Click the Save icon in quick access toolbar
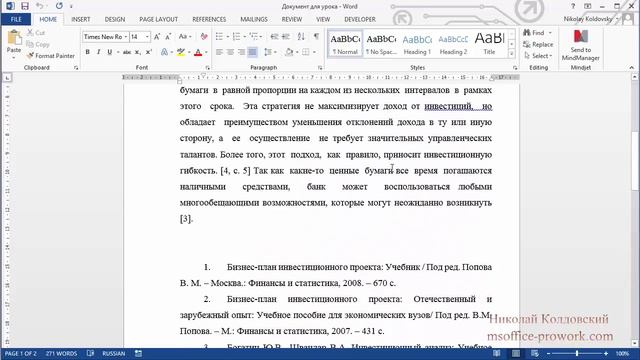Screen dimensions: 640x360 coord(25,6)
